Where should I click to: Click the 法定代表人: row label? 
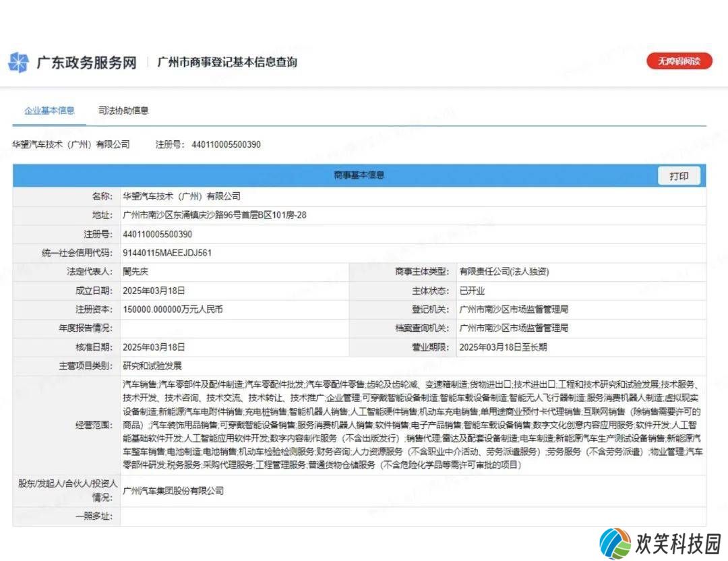(90, 272)
